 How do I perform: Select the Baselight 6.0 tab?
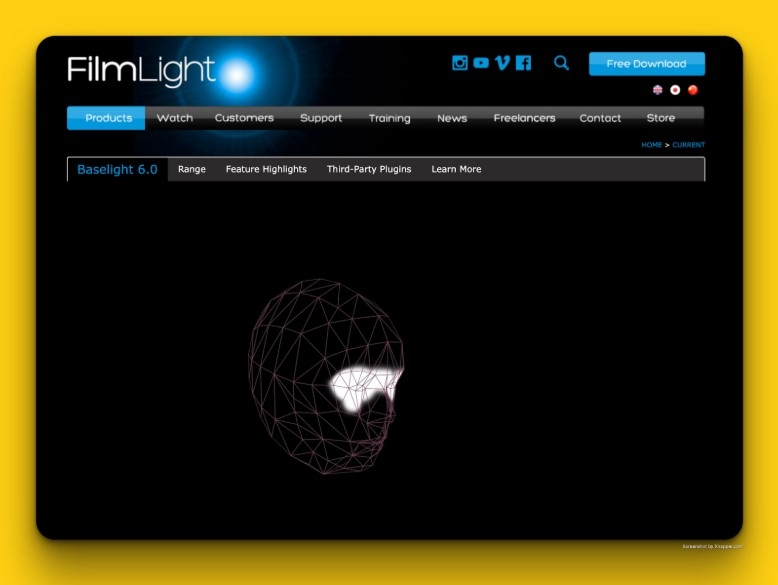click(x=118, y=170)
